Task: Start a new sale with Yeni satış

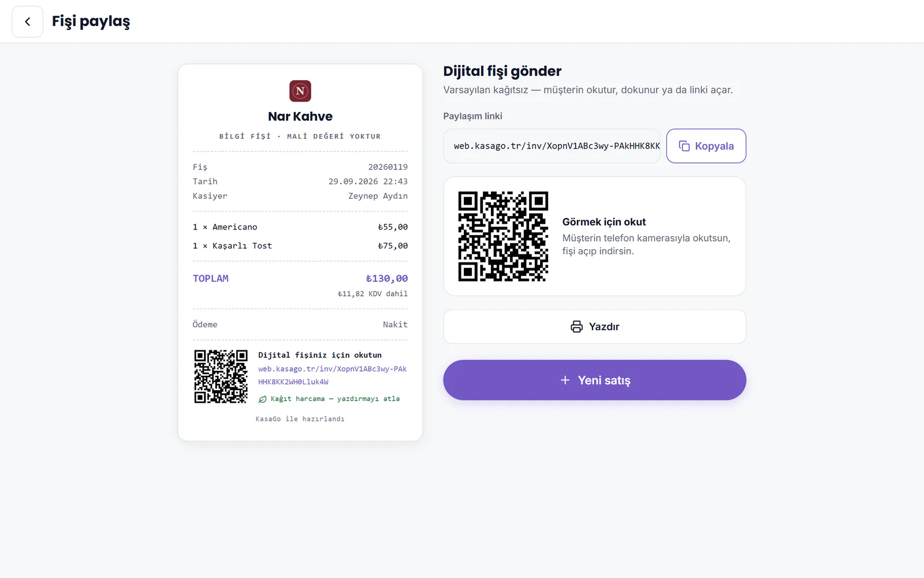Action: coord(595,380)
